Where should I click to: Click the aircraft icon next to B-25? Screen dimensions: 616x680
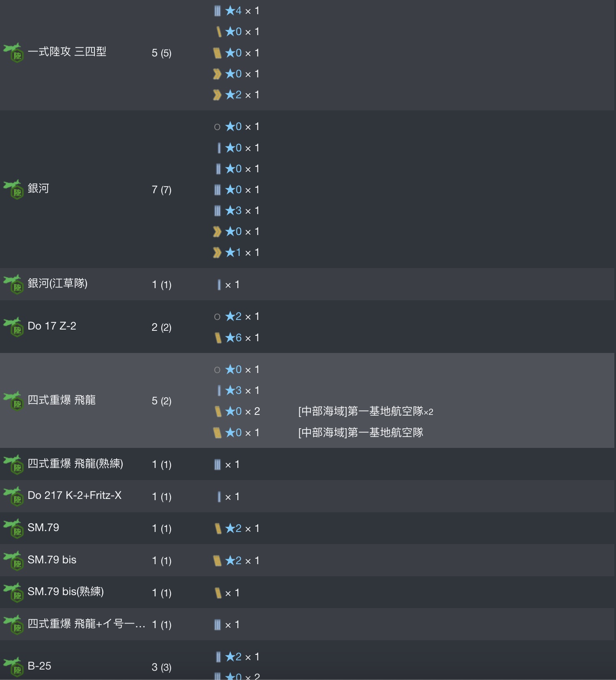[13, 667]
